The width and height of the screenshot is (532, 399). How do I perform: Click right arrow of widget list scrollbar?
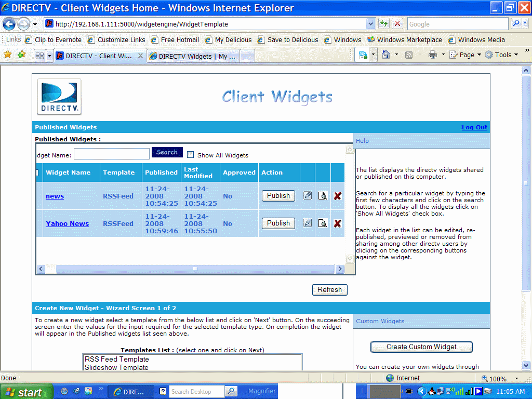pyautogui.click(x=339, y=269)
